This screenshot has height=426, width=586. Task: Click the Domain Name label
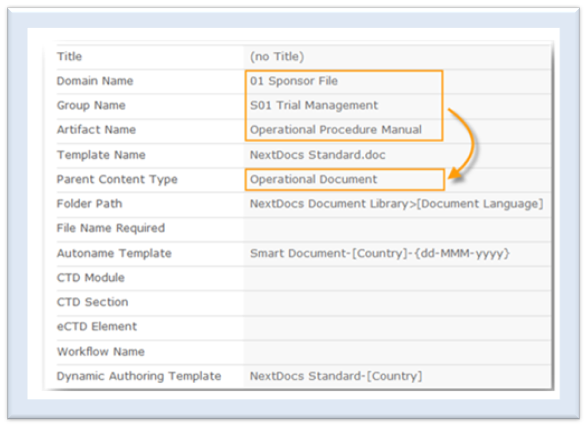(x=95, y=81)
